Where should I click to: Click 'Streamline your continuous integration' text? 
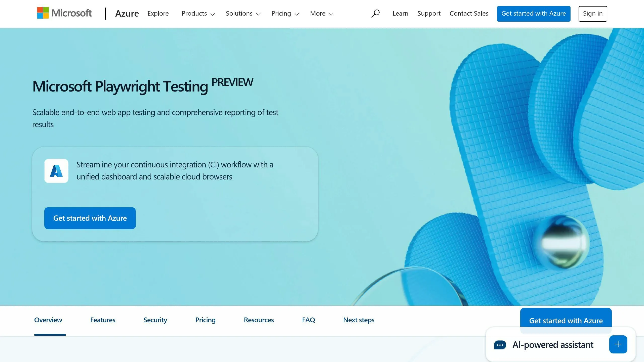(x=175, y=171)
